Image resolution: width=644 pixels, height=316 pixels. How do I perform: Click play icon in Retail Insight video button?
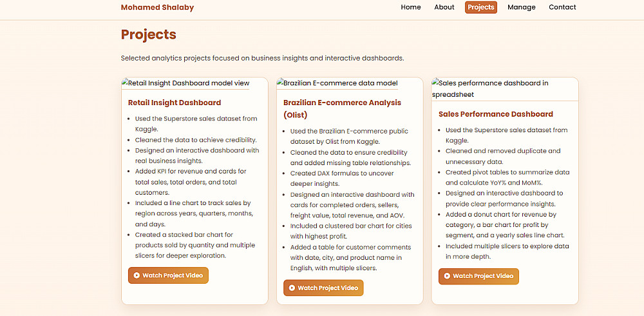(x=137, y=275)
